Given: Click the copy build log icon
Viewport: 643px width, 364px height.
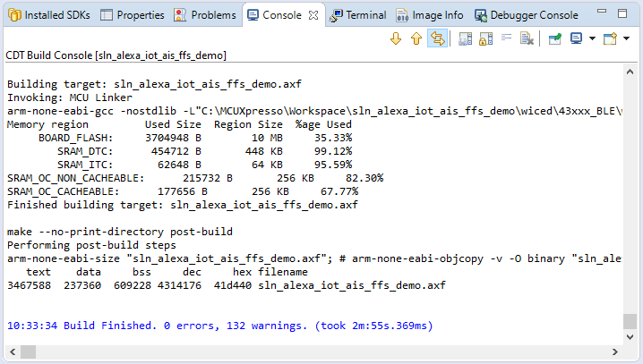Looking at the screenshot, I should [x=465, y=38].
